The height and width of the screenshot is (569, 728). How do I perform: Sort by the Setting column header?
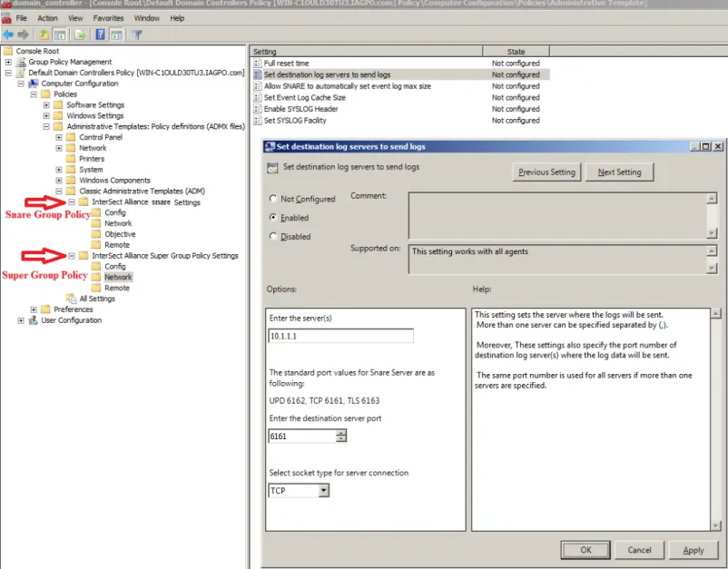(367, 52)
